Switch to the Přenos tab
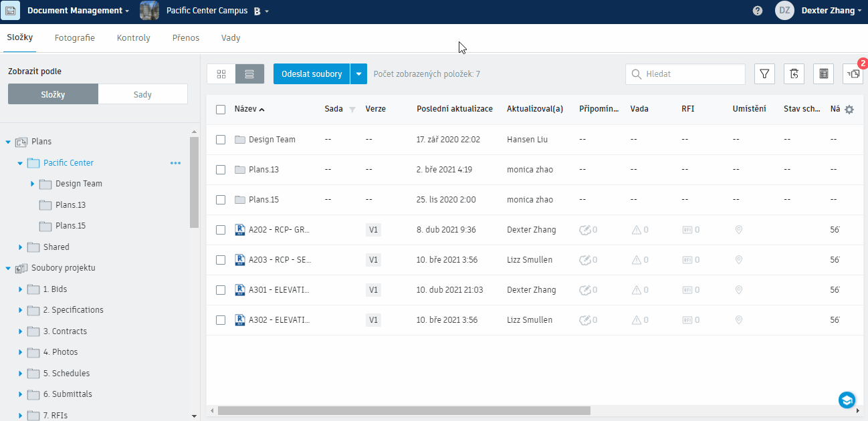Viewport: 868px width, 421px height. (185, 38)
